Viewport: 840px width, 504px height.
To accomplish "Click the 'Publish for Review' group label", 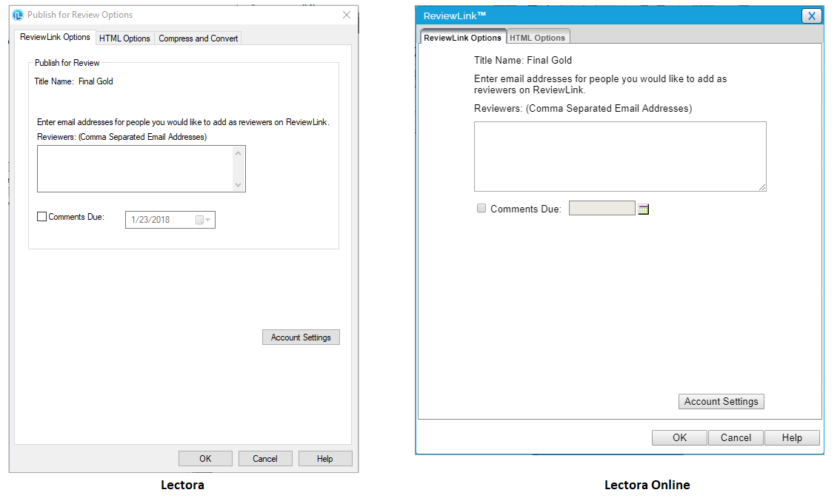I will point(67,63).
